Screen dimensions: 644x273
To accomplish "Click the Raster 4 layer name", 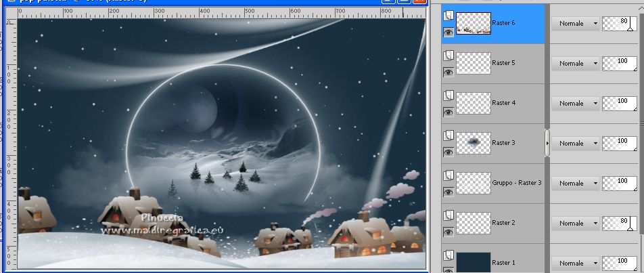I will (503, 103).
